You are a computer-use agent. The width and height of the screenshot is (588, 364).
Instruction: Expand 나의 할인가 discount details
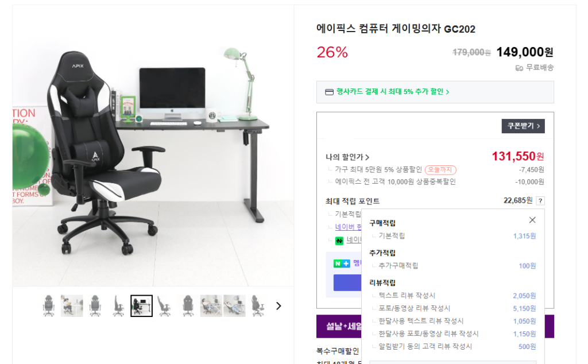[347, 157]
